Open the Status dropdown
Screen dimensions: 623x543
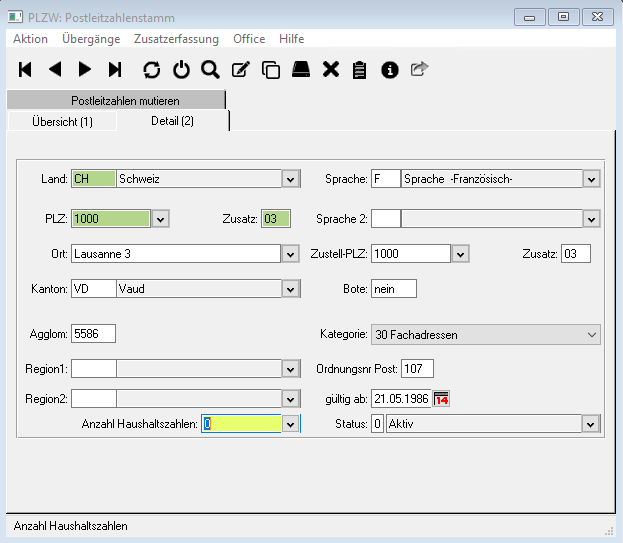click(x=591, y=424)
